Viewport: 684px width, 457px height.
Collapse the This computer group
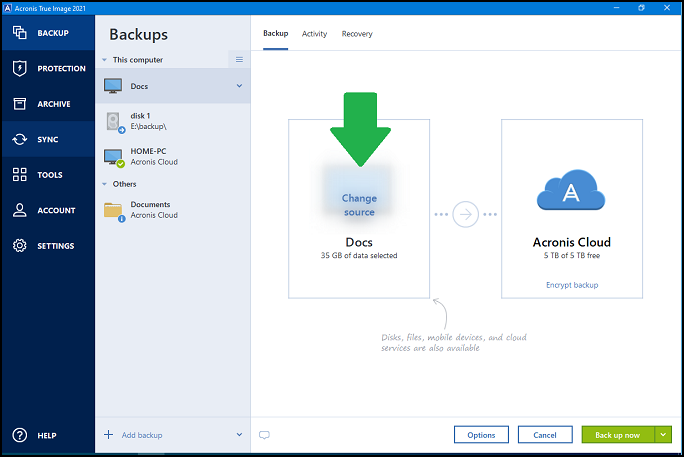click(105, 60)
